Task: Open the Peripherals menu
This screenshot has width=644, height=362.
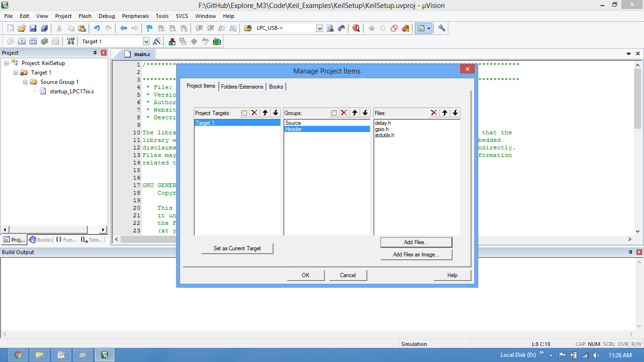Action: tap(135, 16)
